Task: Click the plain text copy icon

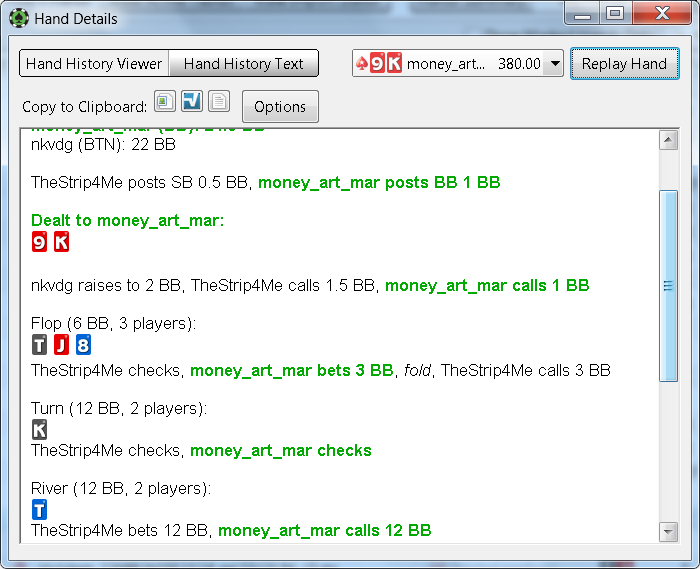Action: point(219,101)
